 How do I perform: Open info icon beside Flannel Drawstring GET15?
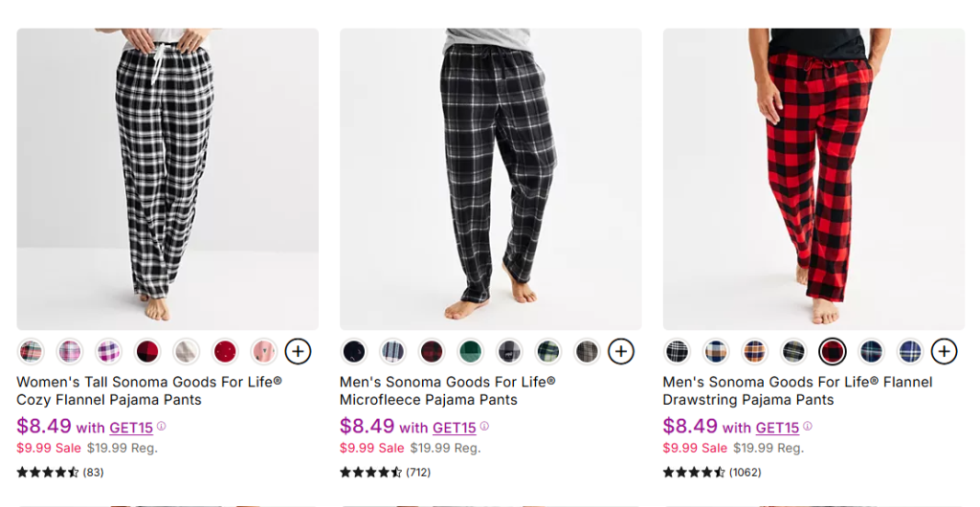(808, 427)
